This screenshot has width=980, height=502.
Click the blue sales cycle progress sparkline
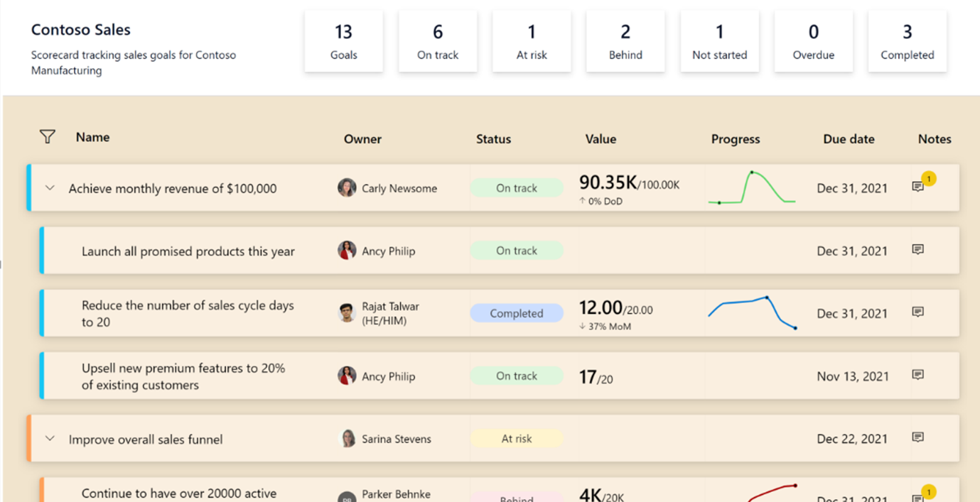pos(752,313)
